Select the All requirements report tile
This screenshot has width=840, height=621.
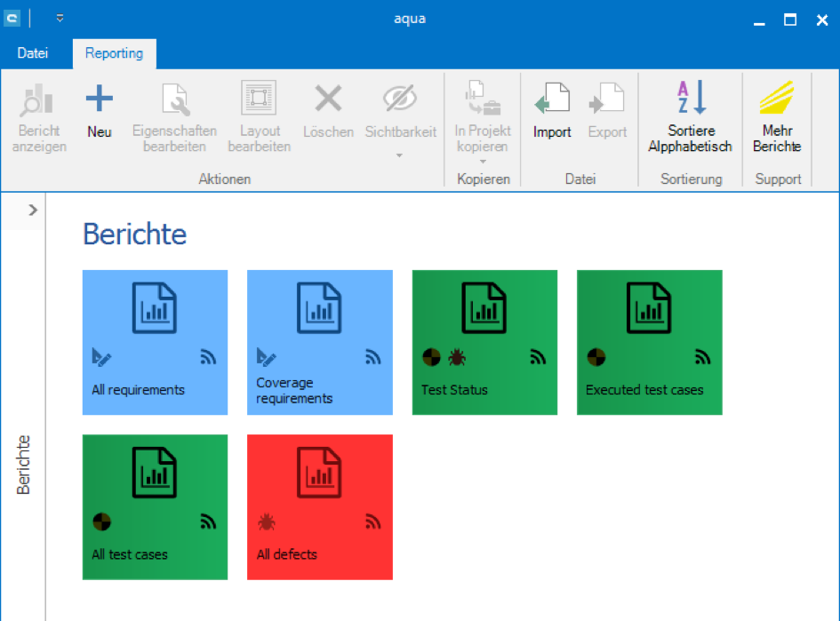155,342
